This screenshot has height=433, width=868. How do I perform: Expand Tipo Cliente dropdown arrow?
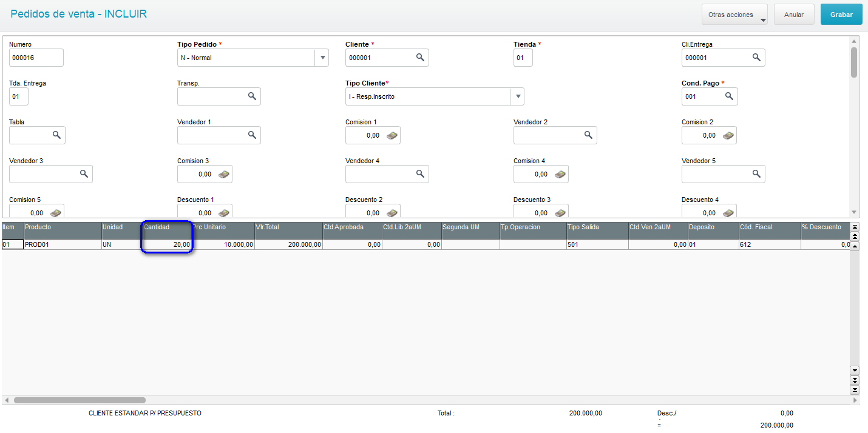517,96
